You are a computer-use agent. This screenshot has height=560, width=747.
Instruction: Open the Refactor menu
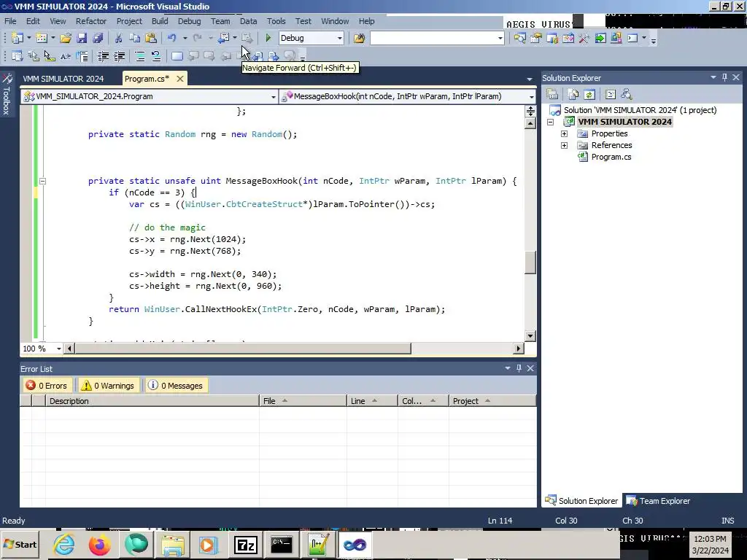click(x=91, y=21)
